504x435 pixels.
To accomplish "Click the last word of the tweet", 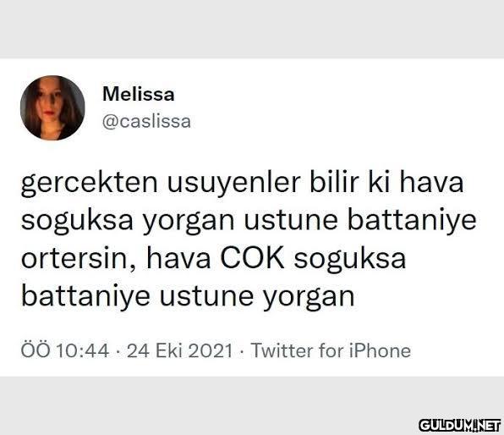I will pos(309,297).
